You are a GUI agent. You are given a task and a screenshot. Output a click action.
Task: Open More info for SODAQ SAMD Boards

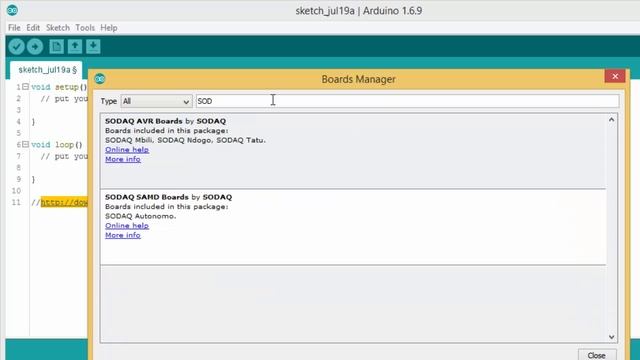(x=123, y=235)
